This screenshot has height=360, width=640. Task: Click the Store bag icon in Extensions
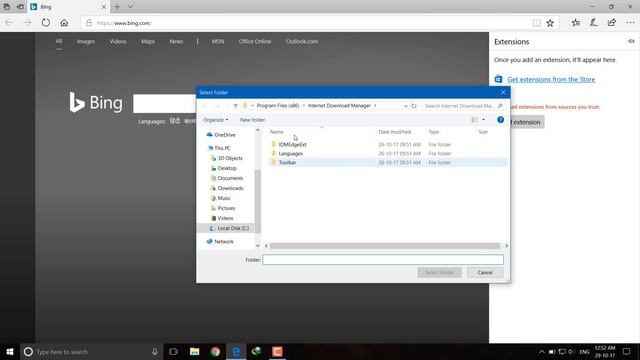tap(498, 79)
